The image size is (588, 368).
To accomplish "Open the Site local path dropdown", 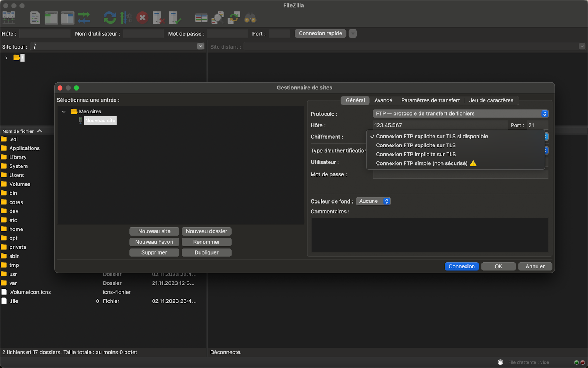I will click(x=200, y=46).
